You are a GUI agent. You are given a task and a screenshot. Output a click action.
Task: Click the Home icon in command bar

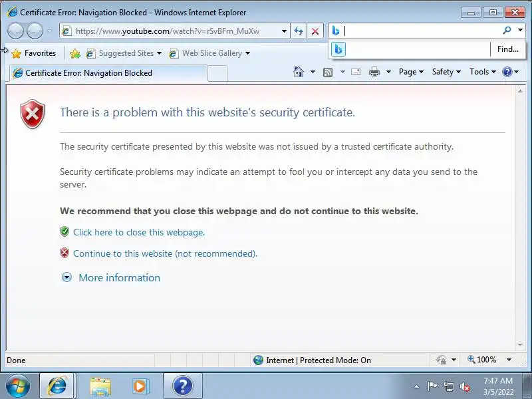coord(298,72)
